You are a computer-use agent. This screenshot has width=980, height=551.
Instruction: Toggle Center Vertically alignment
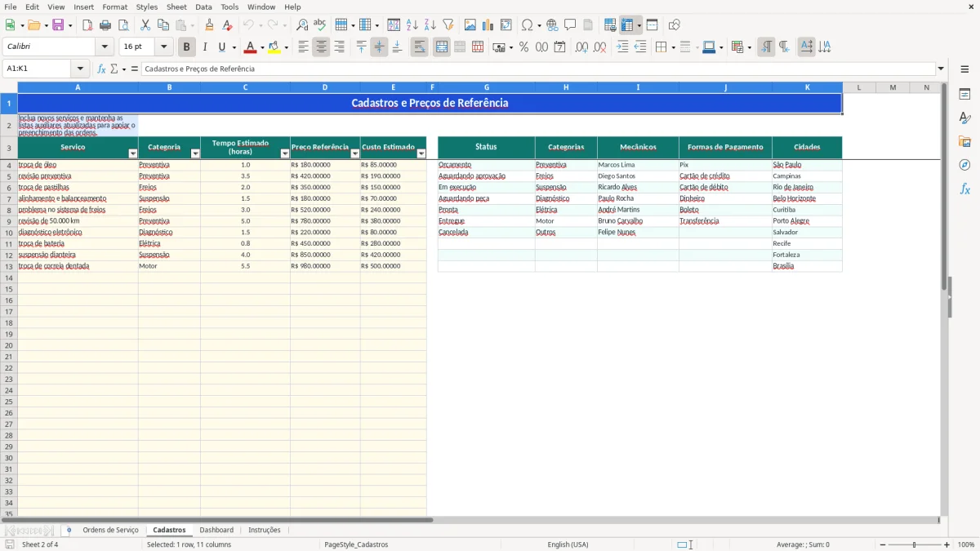[x=379, y=47]
